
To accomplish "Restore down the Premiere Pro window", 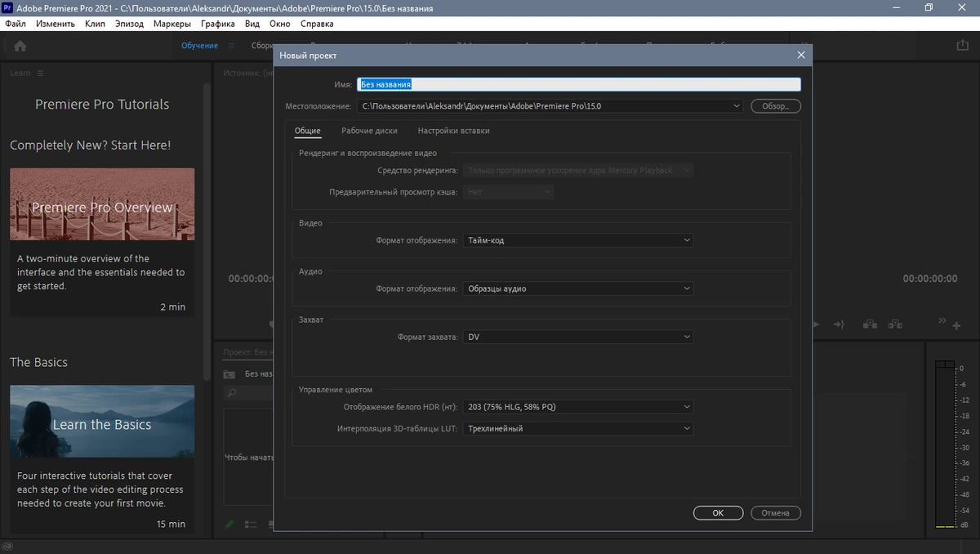I will 929,7.
